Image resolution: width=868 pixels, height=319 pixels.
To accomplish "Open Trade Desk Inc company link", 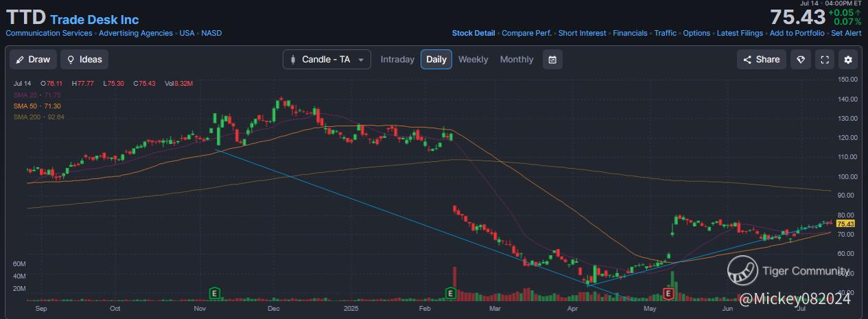I will tap(94, 20).
